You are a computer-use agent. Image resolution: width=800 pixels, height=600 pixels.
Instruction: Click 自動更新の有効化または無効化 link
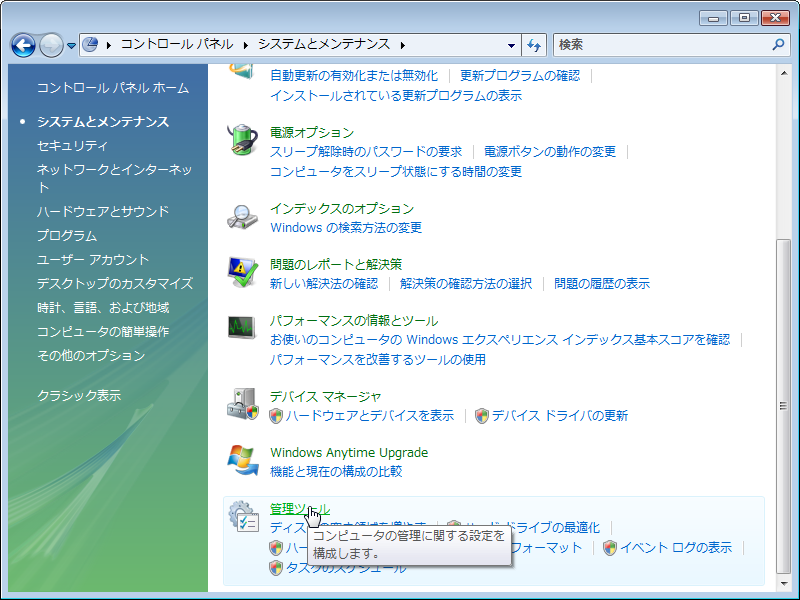(x=354, y=76)
